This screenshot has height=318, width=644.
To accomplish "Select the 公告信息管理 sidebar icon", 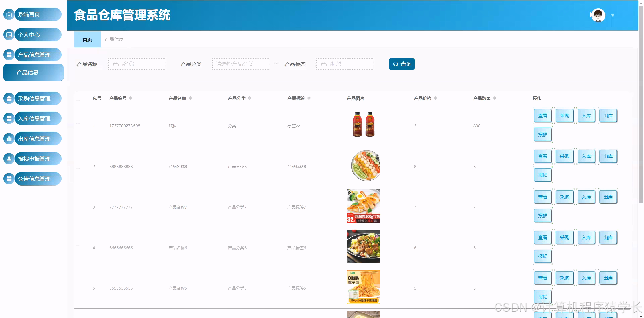I will [x=9, y=179].
